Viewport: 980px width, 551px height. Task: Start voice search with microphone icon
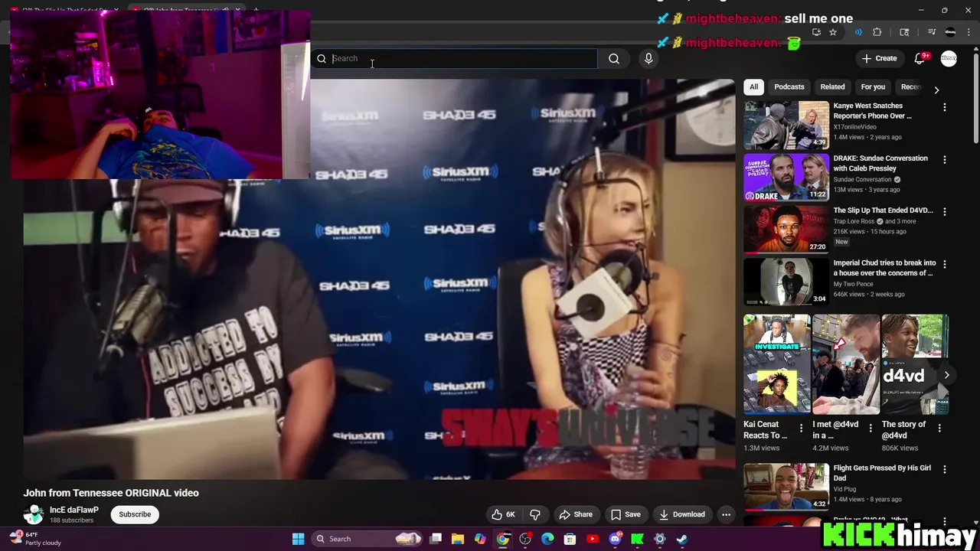(648, 58)
